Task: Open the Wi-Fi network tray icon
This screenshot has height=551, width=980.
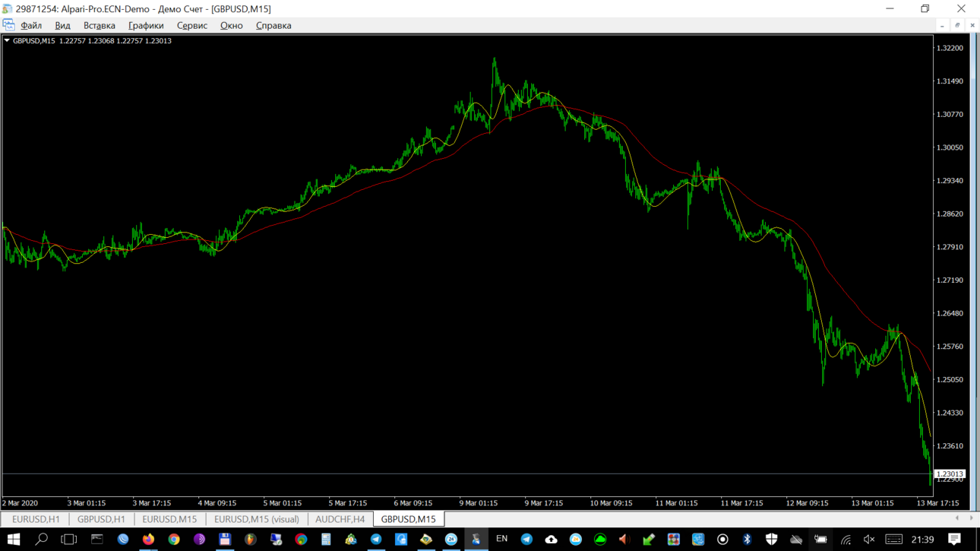Action: pos(846,540)
